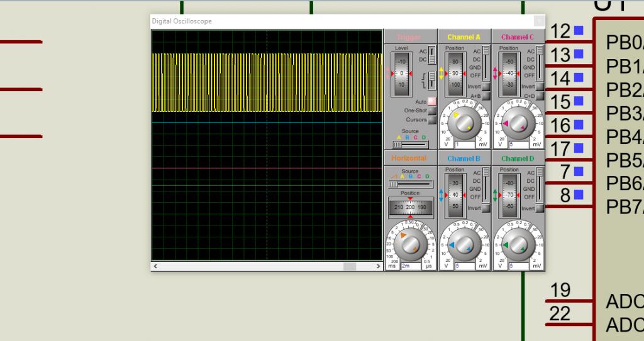Toggle Invert on Channel B
Screen dimensions: 644x341
486,208
